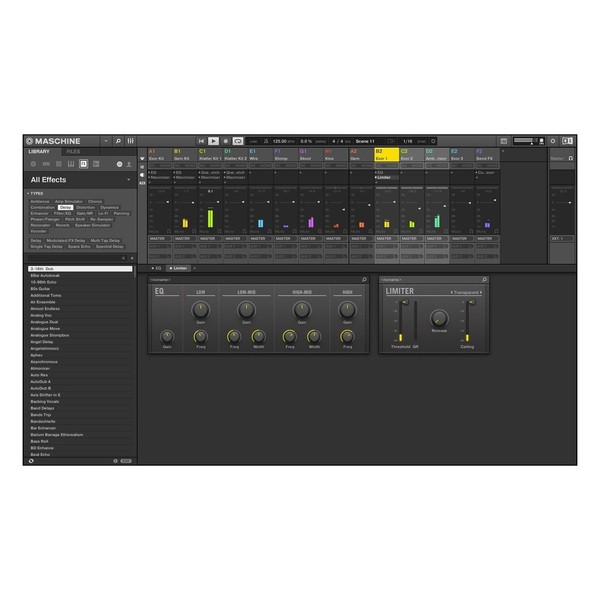Click the browser search input field
The image size is (600, 600).
click(x=75, y=258)
